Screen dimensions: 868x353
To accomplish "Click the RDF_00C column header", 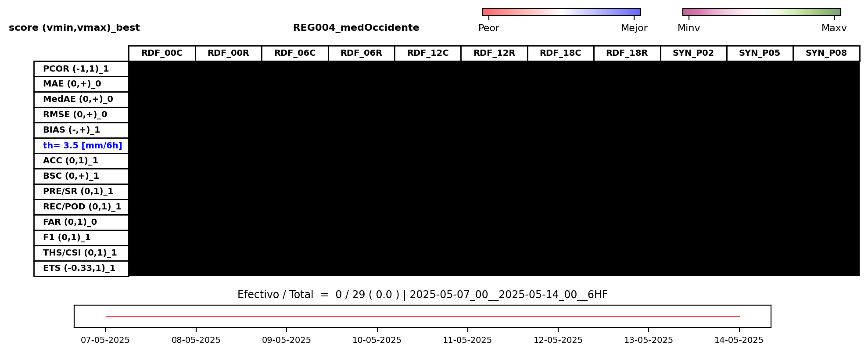I will [x=162, y=54].
